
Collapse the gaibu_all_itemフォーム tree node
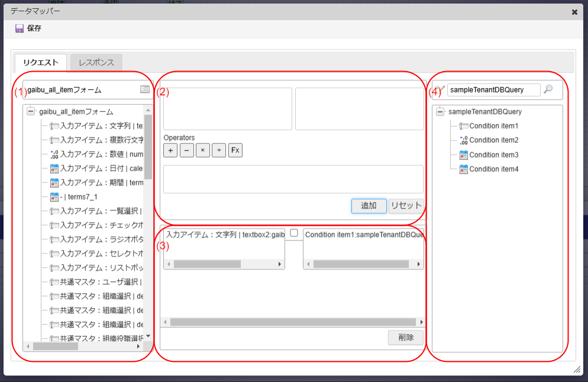click(x=31, y=111)
